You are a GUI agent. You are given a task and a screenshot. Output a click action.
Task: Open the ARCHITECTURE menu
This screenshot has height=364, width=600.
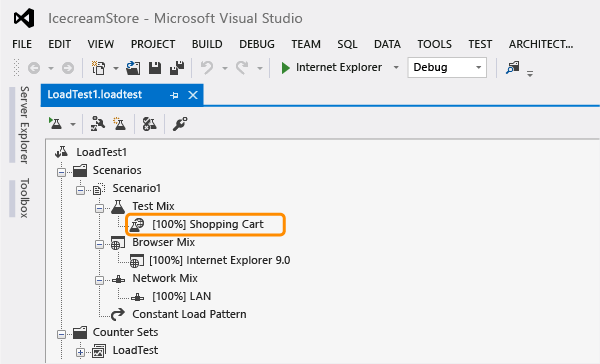coord(541,44)
